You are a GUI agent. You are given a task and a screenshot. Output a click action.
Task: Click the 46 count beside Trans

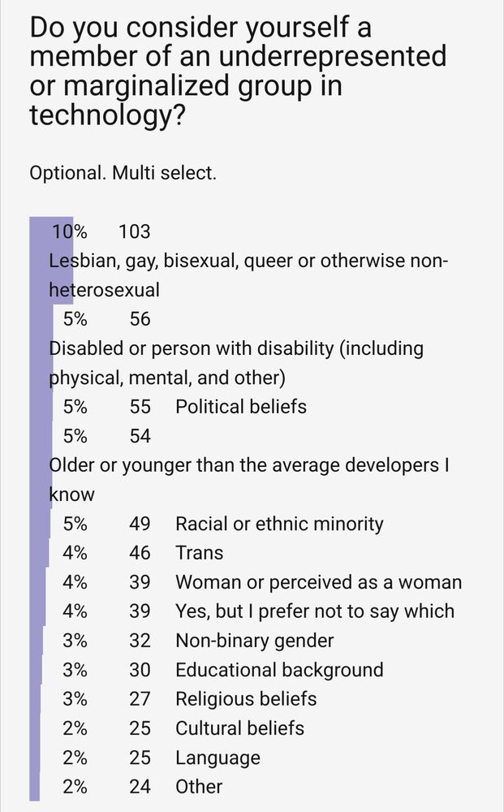tap(140, 553)
